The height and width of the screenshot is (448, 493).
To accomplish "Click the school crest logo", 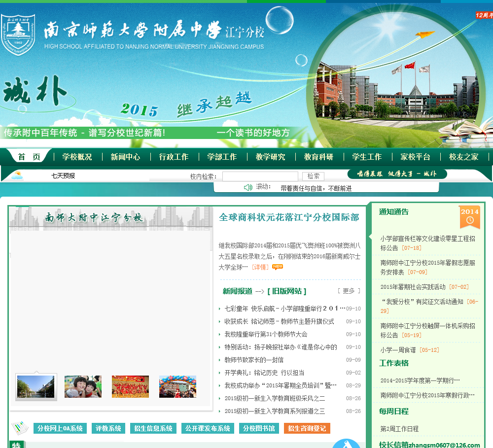I will pyautogui.click(x=18, y=34).
